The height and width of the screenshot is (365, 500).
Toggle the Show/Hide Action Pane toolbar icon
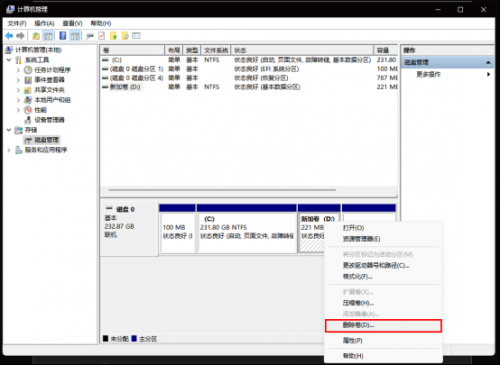[75, 36]
